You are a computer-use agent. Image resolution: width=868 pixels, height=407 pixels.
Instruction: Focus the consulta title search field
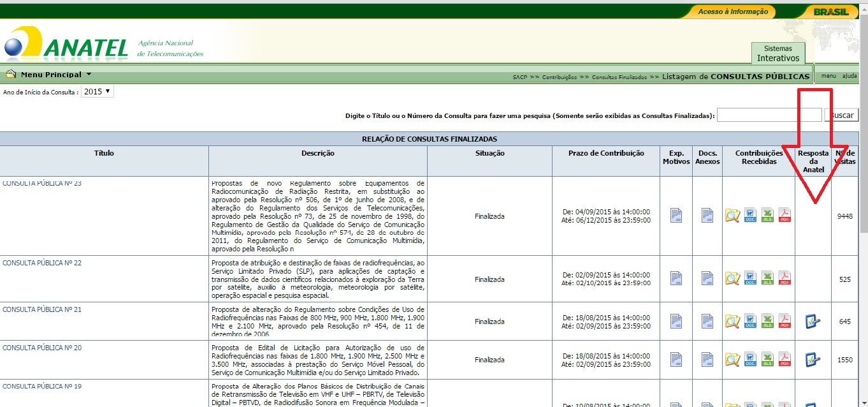pyautogui.click(x=769, y=115)
